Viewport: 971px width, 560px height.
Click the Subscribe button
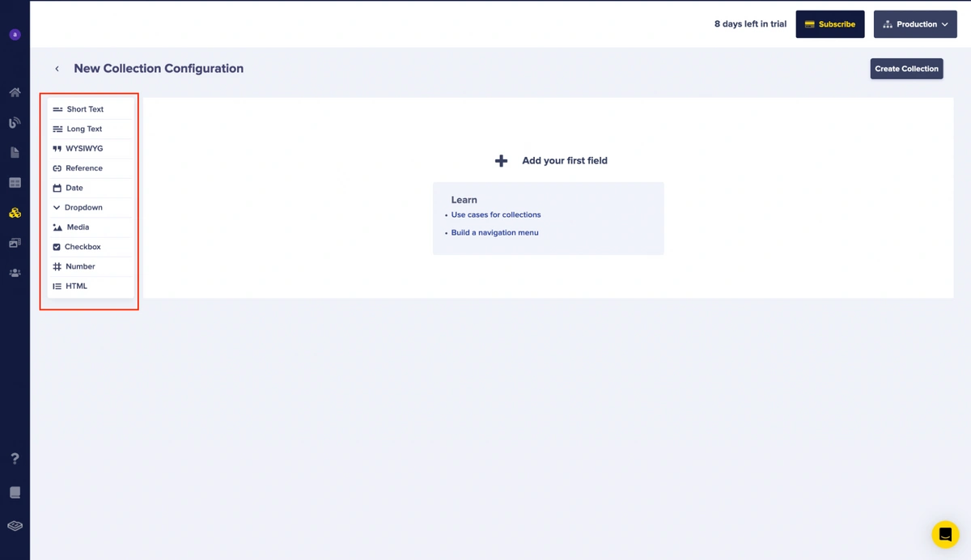[830, 24]
